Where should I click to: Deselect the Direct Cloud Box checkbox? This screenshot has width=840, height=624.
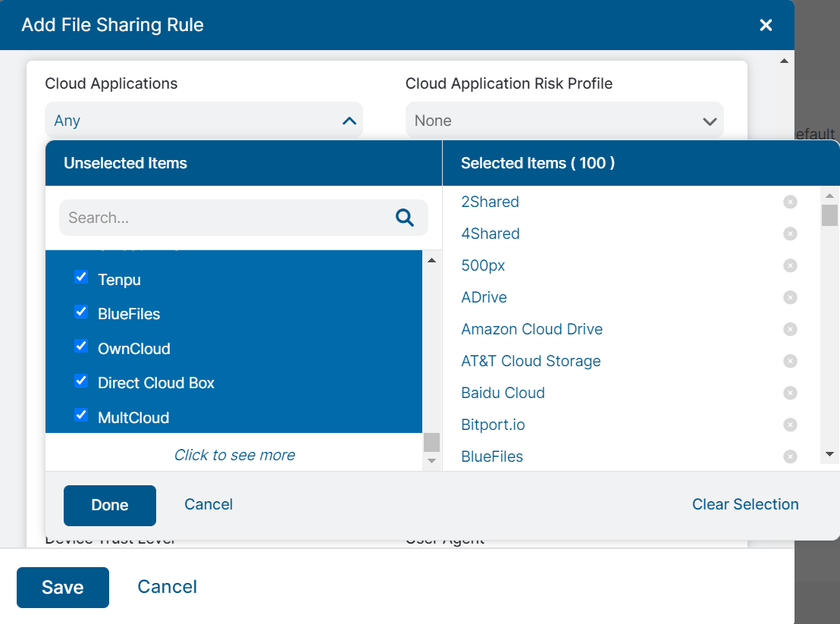point(80,381)
